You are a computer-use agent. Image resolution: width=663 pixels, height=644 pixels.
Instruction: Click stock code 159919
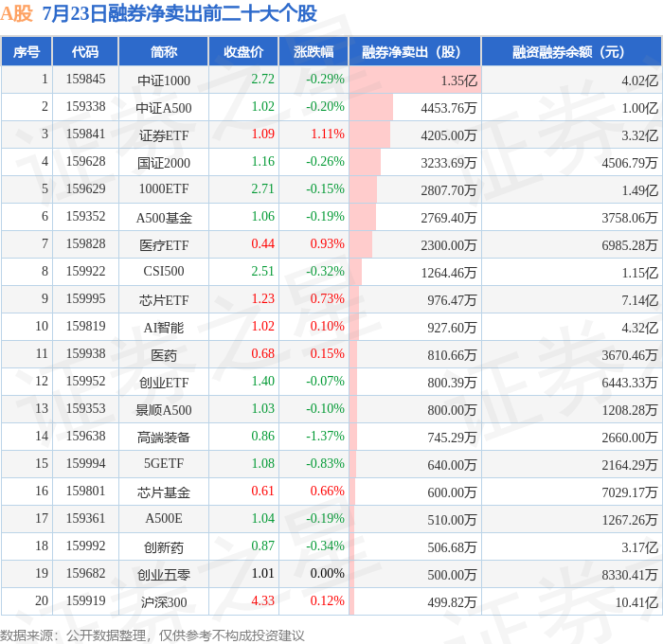click(x=85, y=600)
